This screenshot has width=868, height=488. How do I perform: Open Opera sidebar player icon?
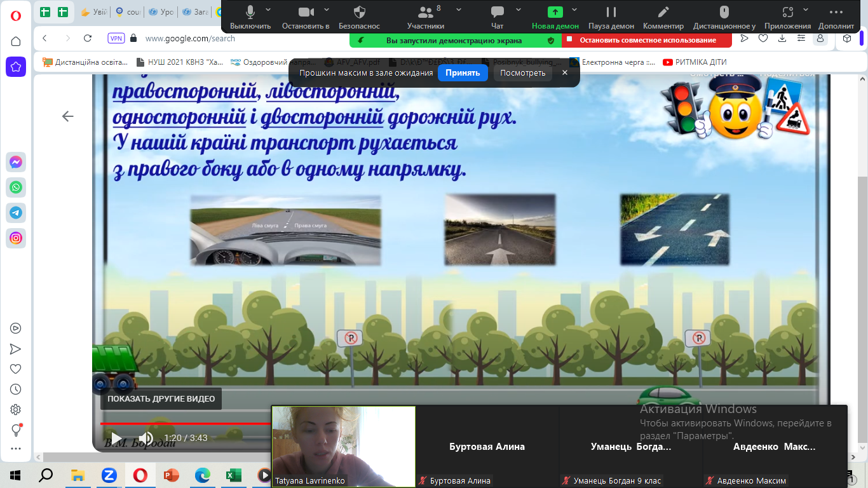16,329
